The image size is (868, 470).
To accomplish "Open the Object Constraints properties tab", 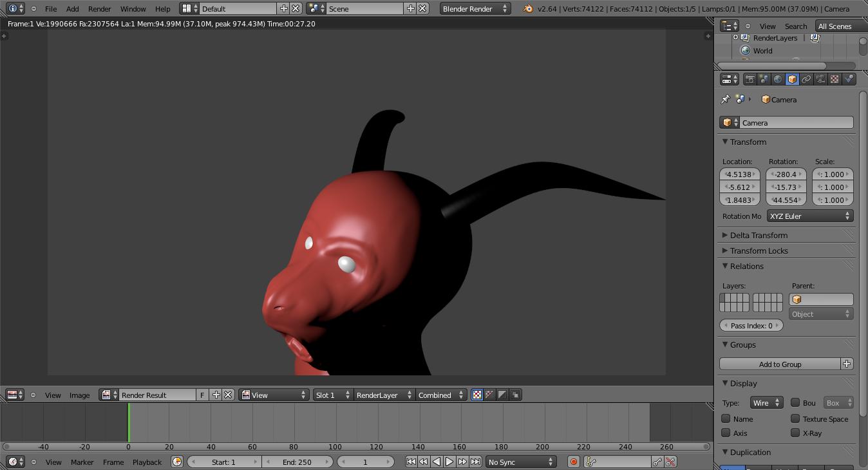I will pyautogui.click(x=806, y=79).
